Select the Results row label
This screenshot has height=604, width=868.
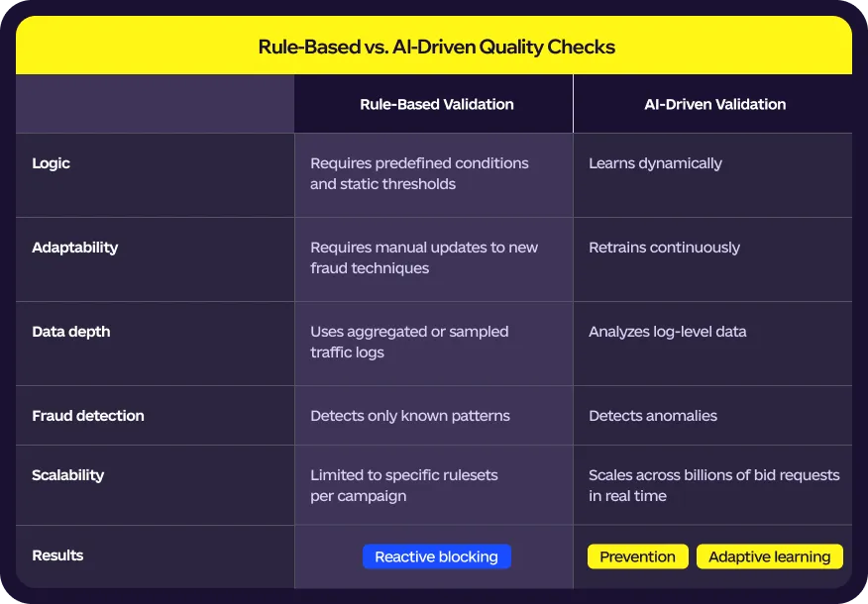click(x=57, y=555)
